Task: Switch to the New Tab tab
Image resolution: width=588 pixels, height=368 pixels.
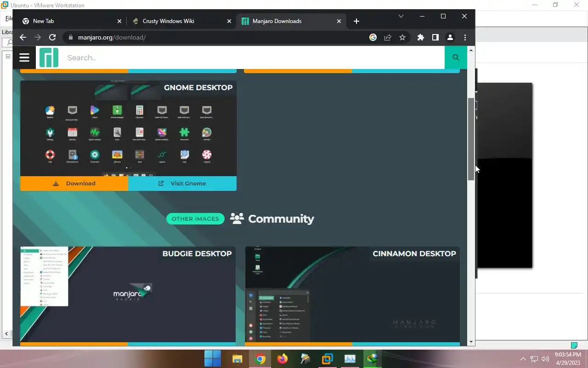Action: (71, 21)
